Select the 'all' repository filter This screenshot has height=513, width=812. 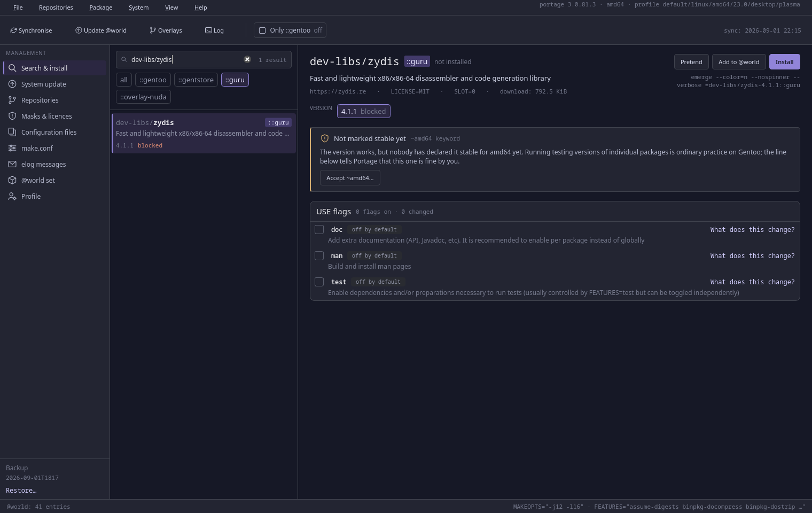(124, 80)
